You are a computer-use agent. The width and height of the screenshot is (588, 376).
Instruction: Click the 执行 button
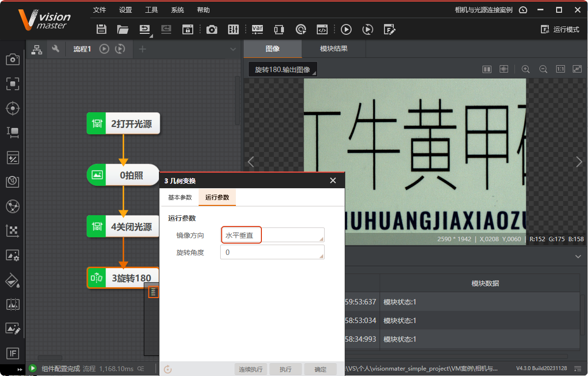(x=286, y=369)
